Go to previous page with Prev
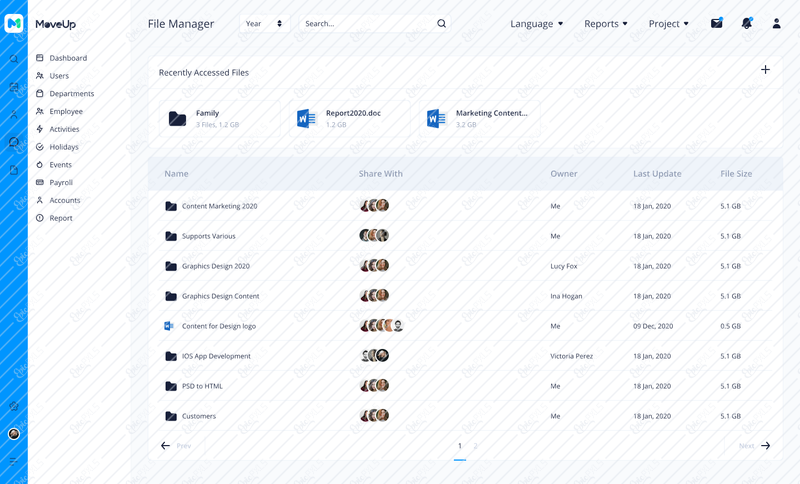The height and width of the screenshot is (484, 800). [x=176, y=446]
